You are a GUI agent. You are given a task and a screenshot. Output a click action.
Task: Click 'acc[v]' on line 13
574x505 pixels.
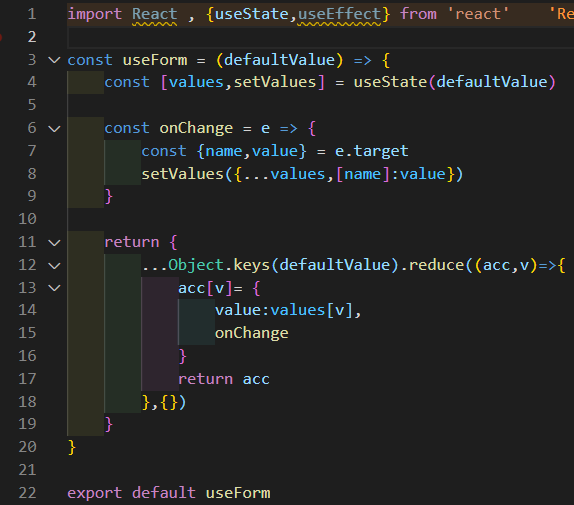point(205,288)
